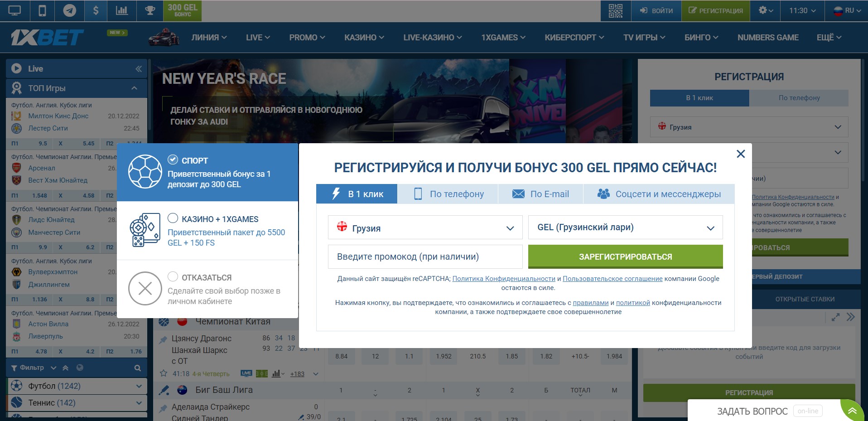The image size is (868, 421).
Task: Open +183 more markets link
Action: 297,374
